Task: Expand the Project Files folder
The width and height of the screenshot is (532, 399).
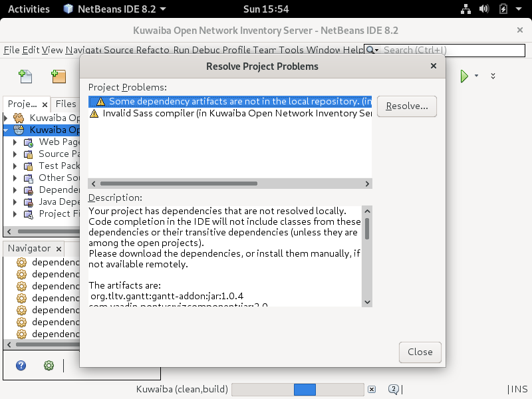Action: (x=15, y=213)
